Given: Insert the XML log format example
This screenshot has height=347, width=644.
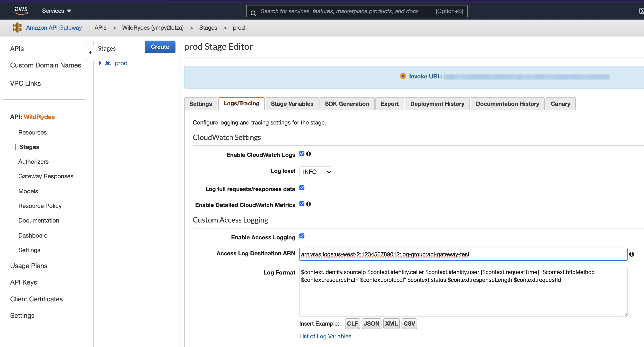Looking at the screenshot, I should (391, 324).
